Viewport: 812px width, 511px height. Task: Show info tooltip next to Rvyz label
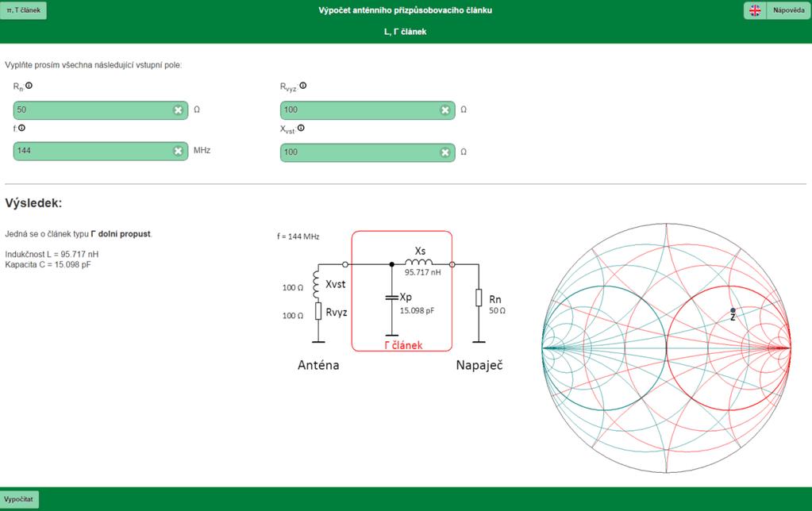[303, 86]
